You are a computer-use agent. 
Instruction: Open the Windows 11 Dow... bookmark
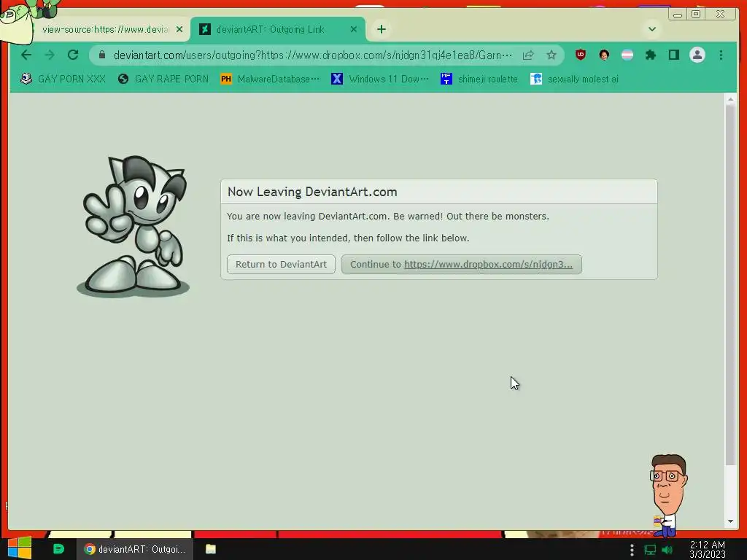pos(379,79)
